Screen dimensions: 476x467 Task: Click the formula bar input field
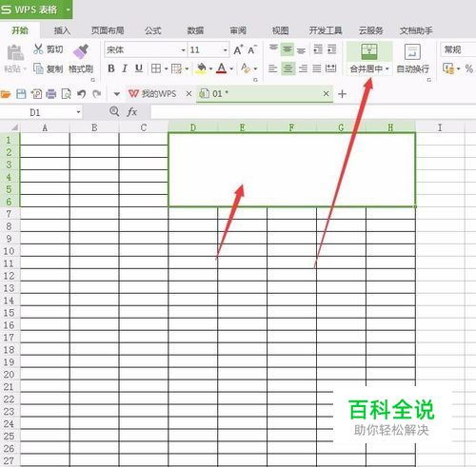point(313,112)
